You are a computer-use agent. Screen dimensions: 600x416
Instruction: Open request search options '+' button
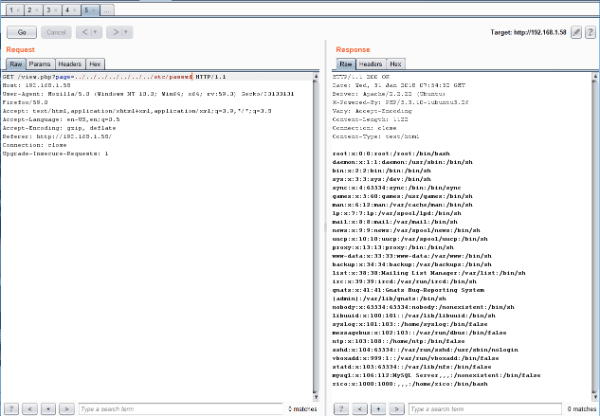[x=48, y=408]
